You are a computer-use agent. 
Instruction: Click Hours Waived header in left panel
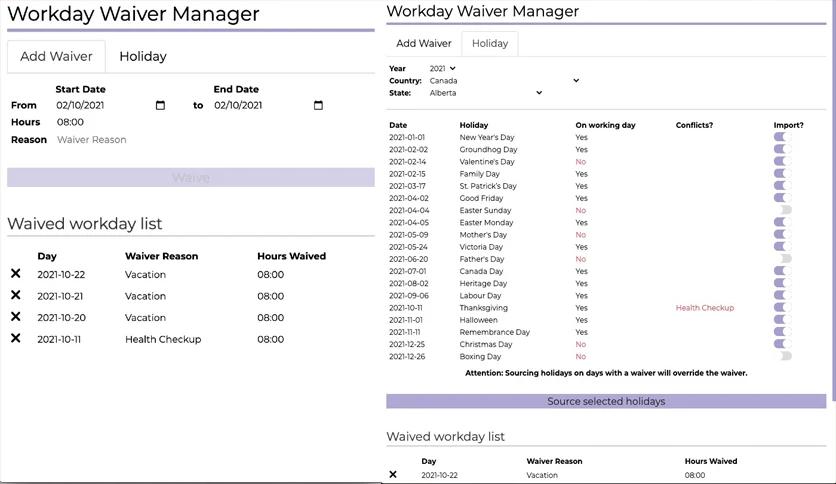click(x=292, y=256)
